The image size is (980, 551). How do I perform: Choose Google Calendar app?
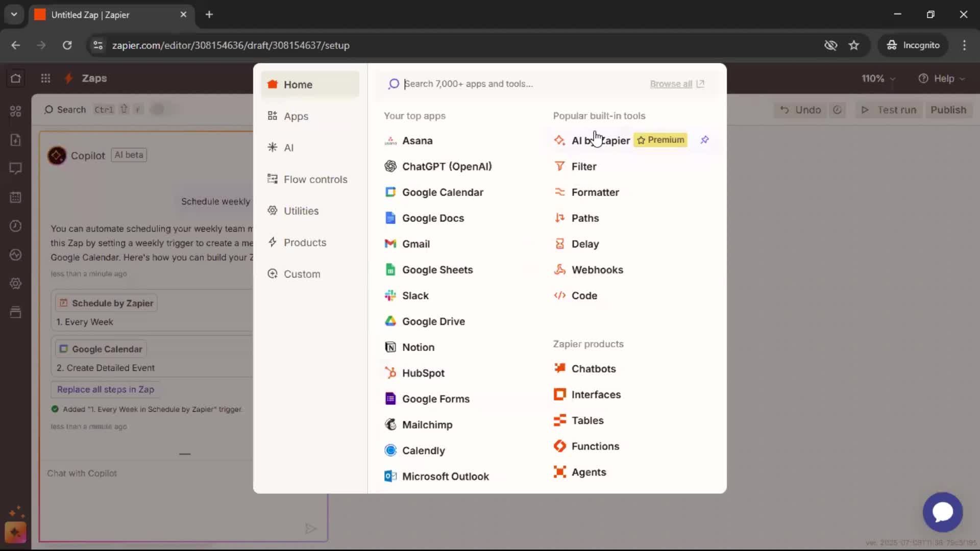point(434,192)
